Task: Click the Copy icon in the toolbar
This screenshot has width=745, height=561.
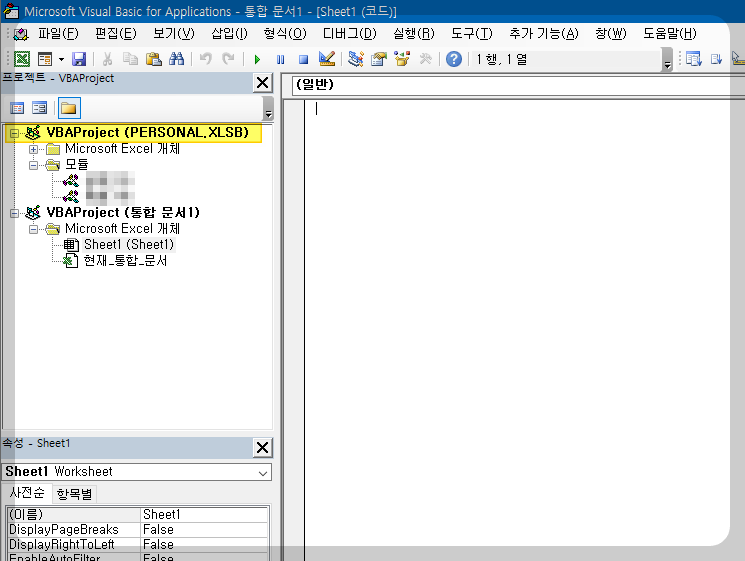Action: [x=130, y=59]
